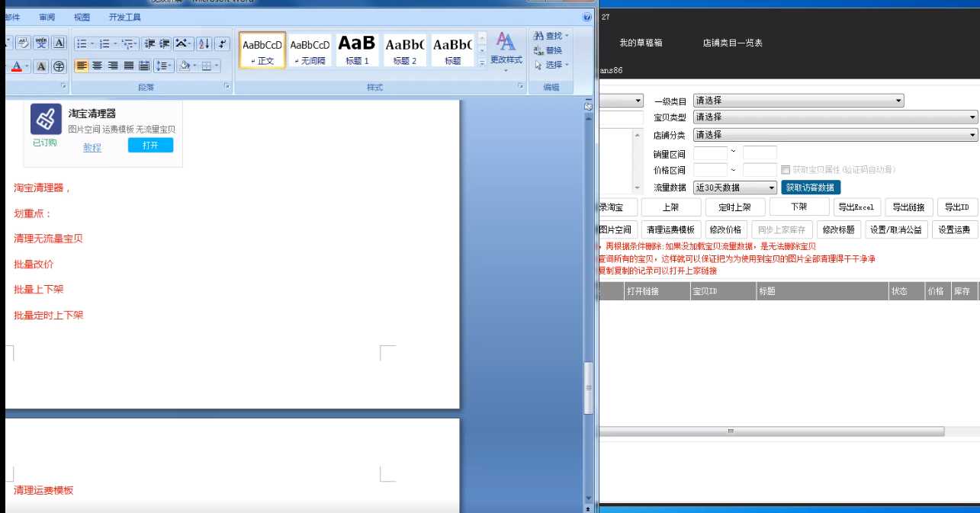Open the 视图 ribbon tab
The width and height of the screenshot is (980, 513).
(x=82, y=17)
